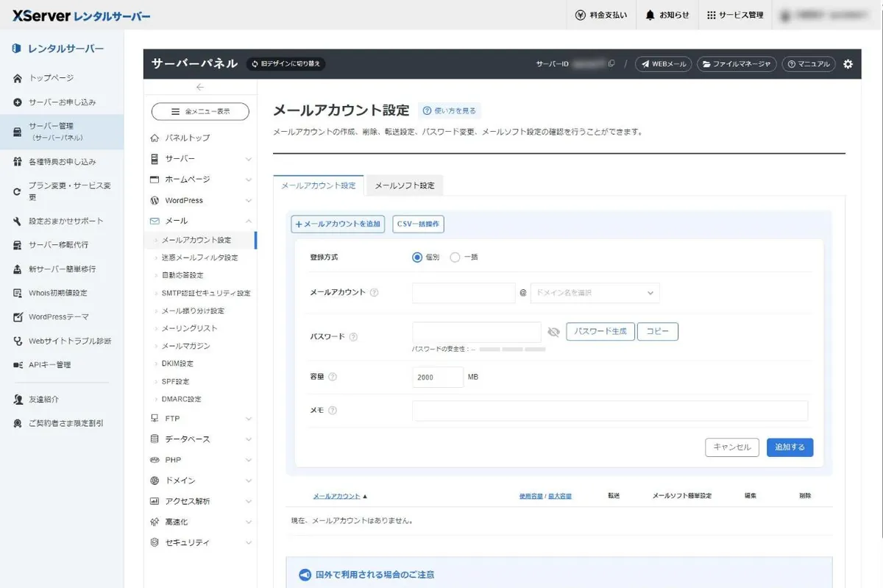This screenshot has height=588, width=883.
Task: Open メーリングリスト submenu
Action: point(189,328)
